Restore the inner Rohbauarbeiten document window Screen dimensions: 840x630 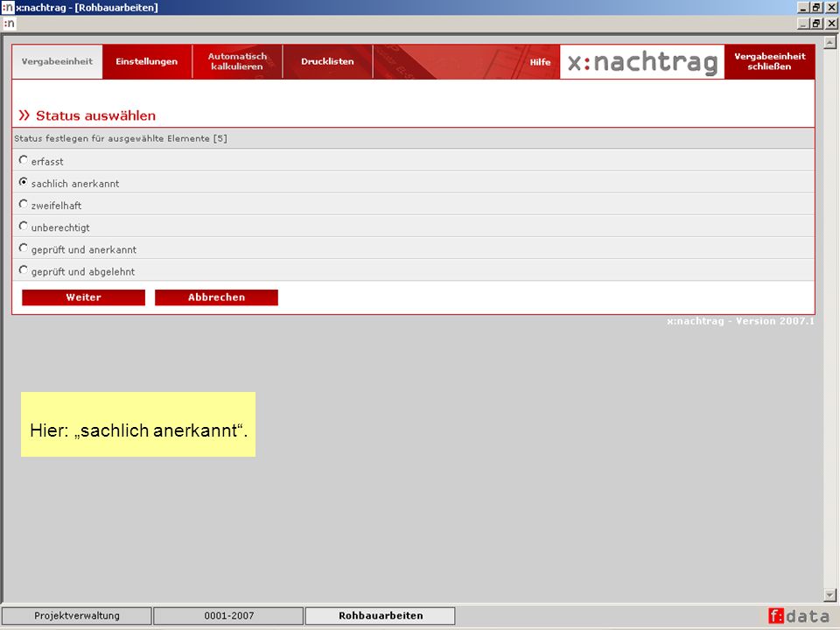[815, 24]
